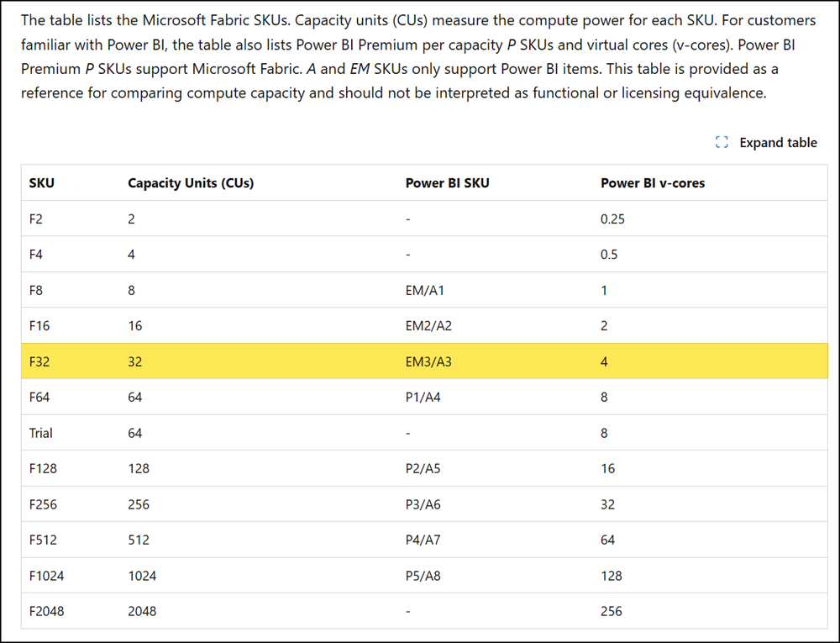The width and height of the screenshot is (840, 643).
Task: Click the "Capacity Units (CUs)" column header
Action: click(191, 183)
